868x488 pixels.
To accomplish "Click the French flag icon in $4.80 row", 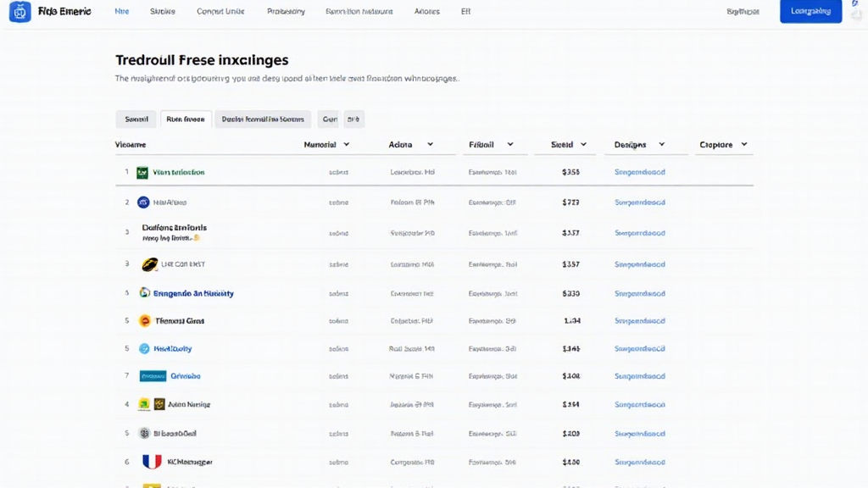I will click(152, 462).
